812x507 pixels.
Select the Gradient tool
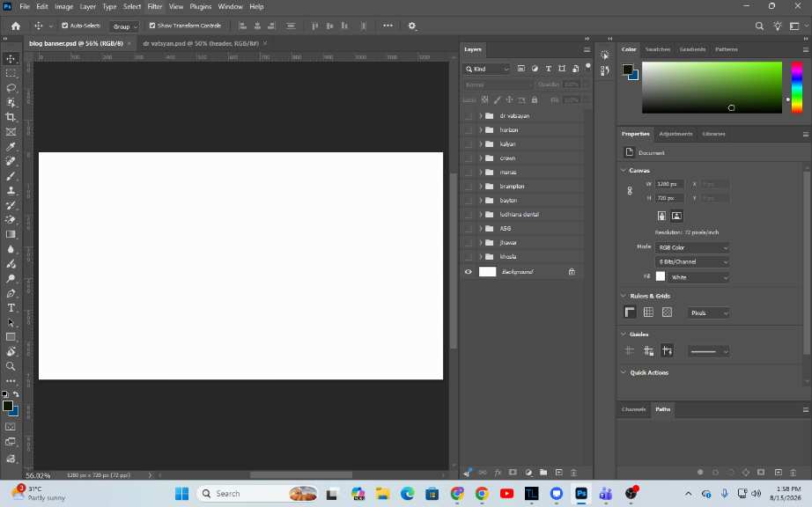coord(11,234)
